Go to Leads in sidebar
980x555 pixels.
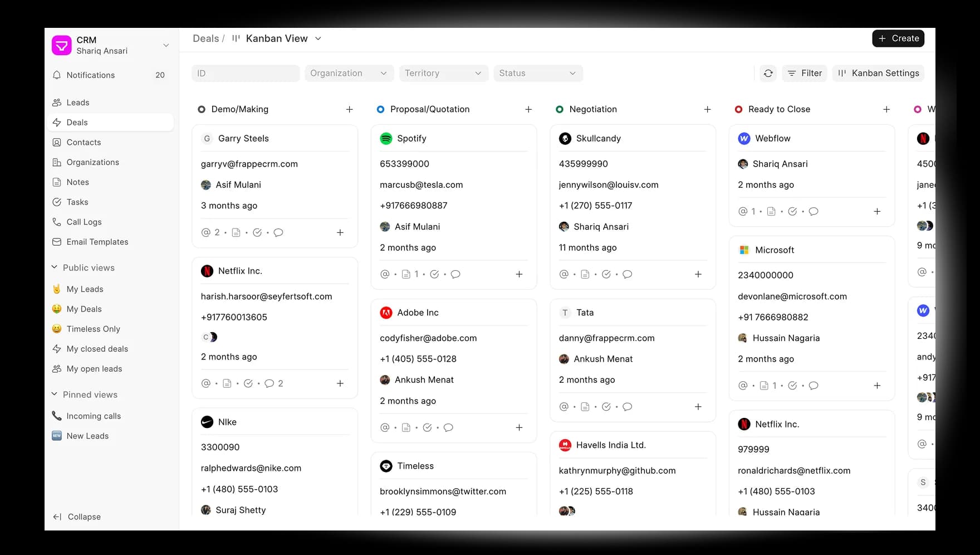(x=110, y=103)
